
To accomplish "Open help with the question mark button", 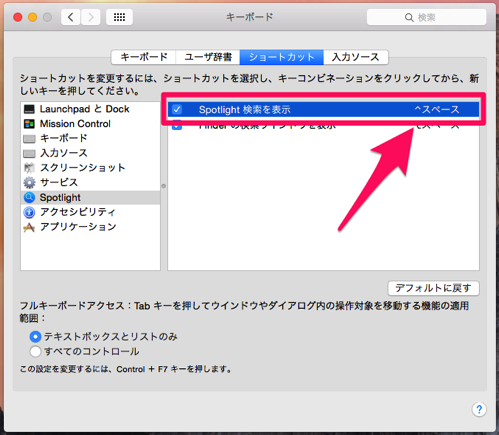I will click(x=479, y=409).
